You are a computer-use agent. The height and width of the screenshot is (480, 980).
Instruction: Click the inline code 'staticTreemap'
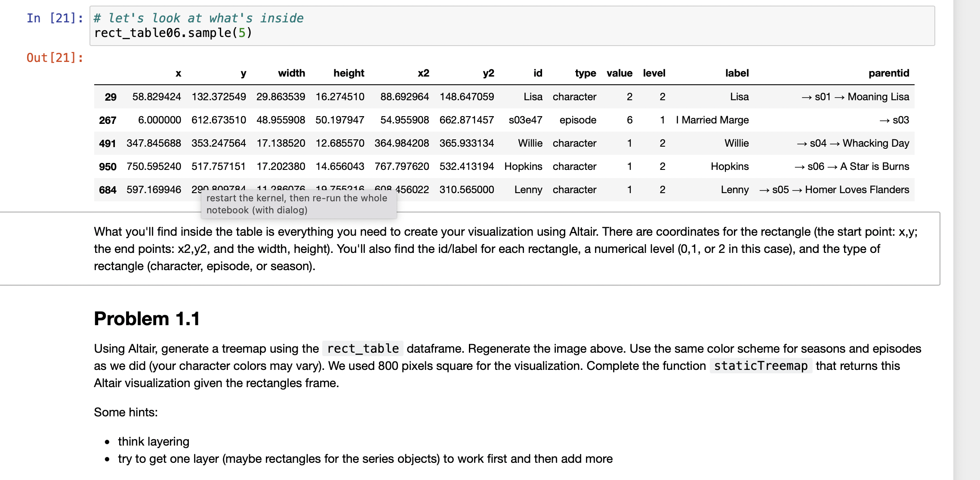point(760,366)
